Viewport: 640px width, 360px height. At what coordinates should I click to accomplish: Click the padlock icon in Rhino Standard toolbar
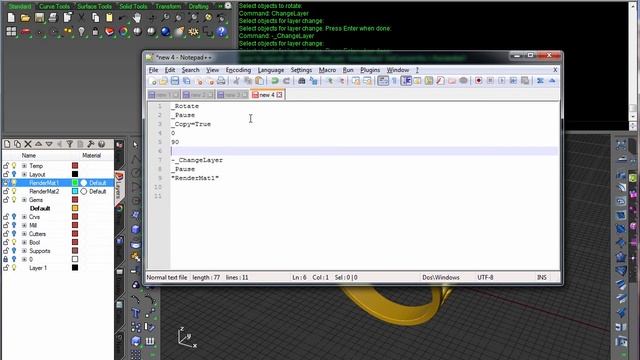(95, 31)
